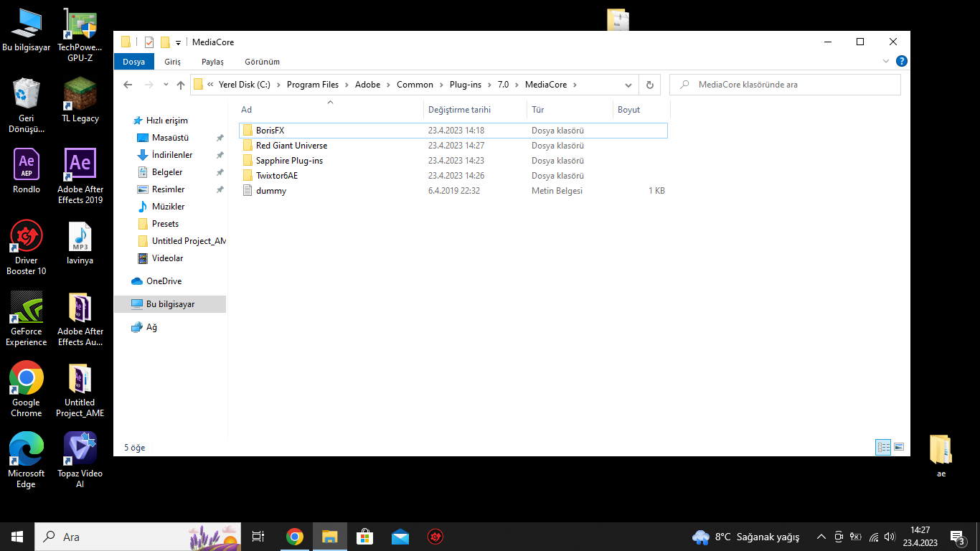
Task: Open İndirilenler in navigation pane
Action: [171, 155]
